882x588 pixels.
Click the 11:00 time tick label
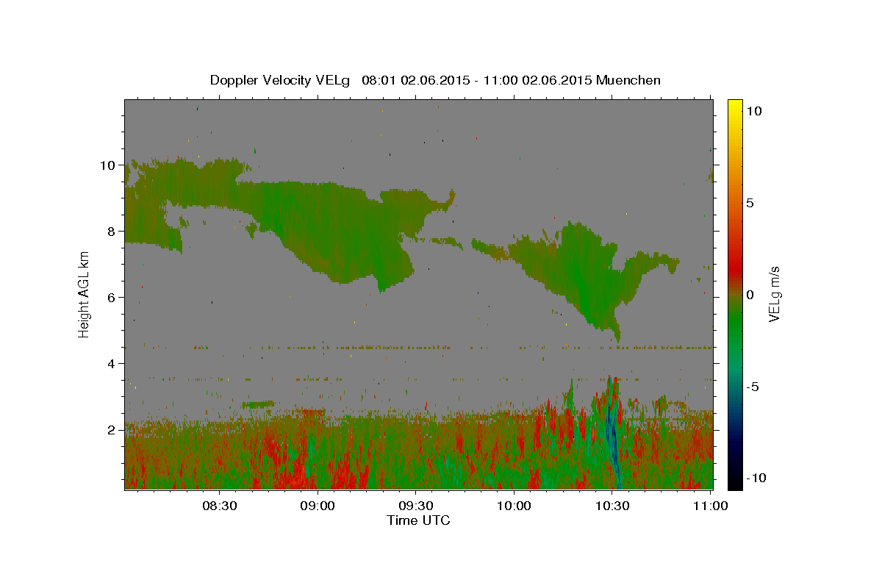point(709,506)
